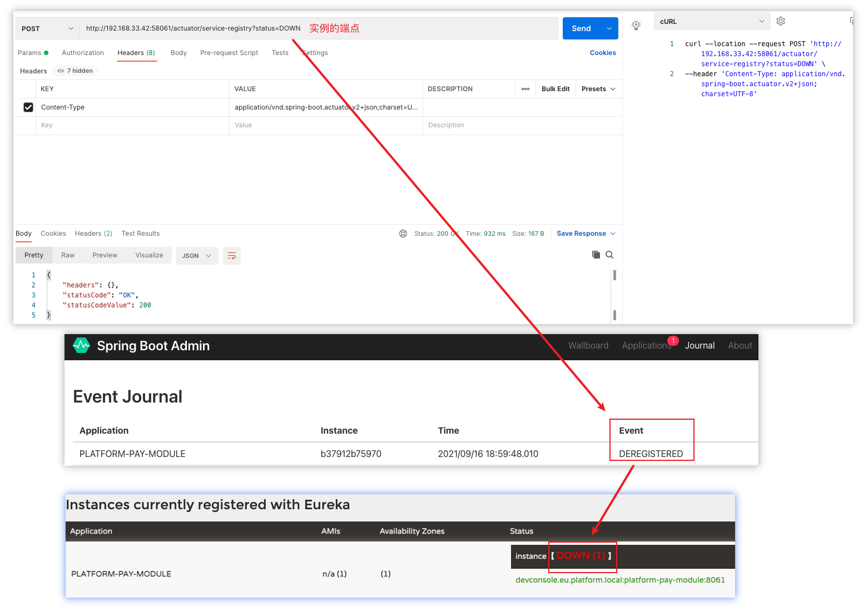Expand the Send button arrow dropdown

coord(609,28)
